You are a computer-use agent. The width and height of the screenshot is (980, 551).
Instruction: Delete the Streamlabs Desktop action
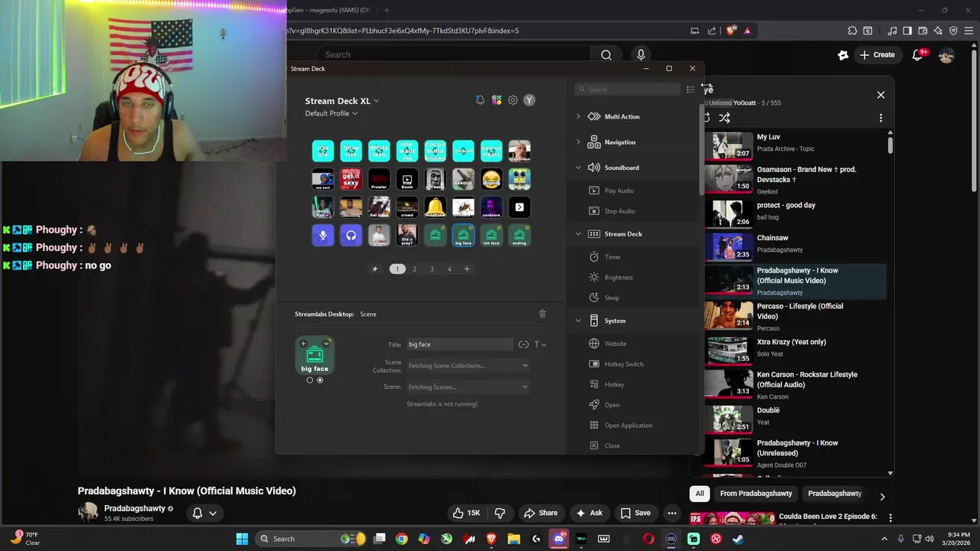[542, 314]
